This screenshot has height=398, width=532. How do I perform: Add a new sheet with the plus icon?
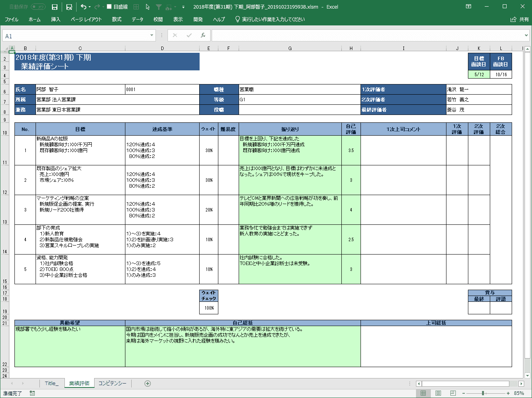point(148,384)
